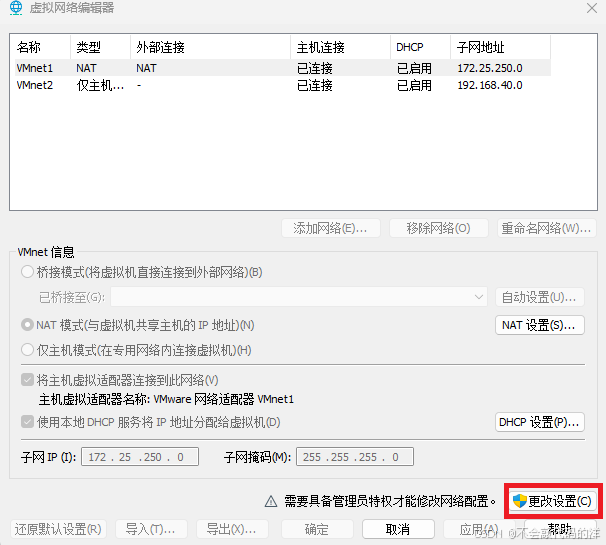This screenshot has width=606, height=545.
Task: Click the 更改设置(C) button
Action: [553, 501]
